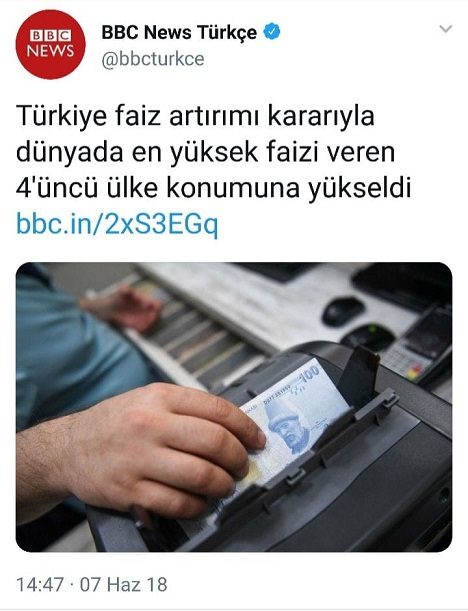Expand the tweet options chevron
Image resolution: width=468 pixels, height=611 pixels.
point(445,29)
